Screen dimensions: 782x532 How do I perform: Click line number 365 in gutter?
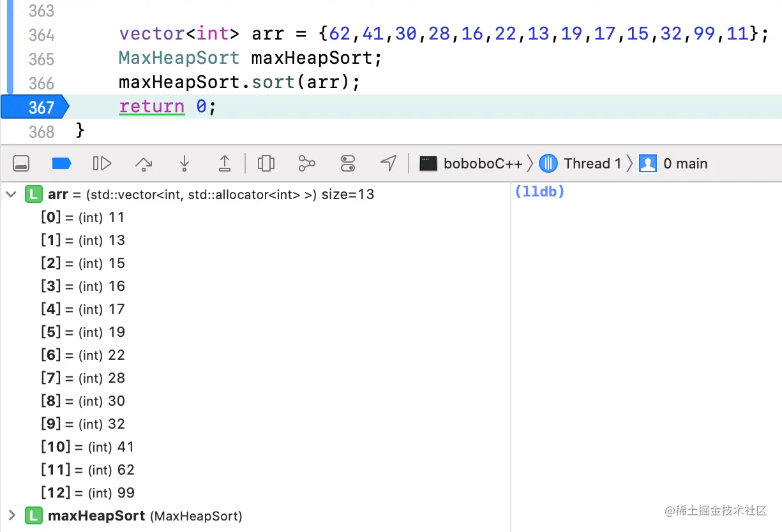[41, 59]
